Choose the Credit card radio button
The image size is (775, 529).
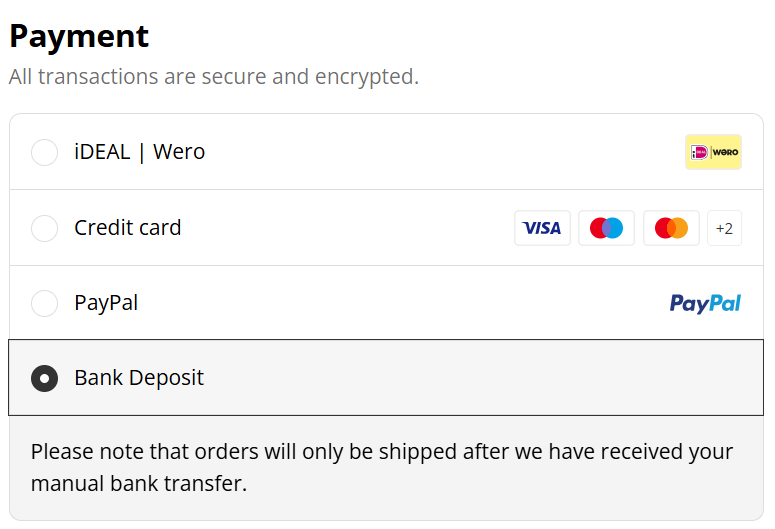click(45, 228)
